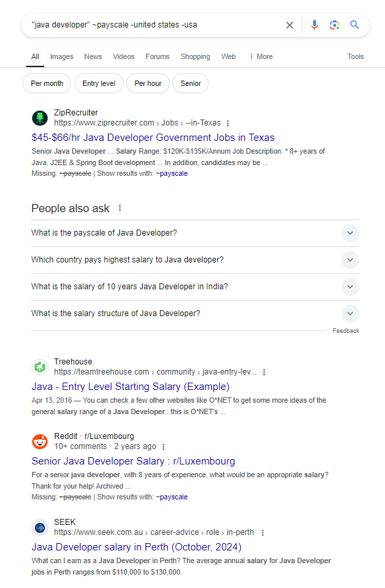This screenshot has width=385, height=588.
Task: Open the three-dot menu beside Treehouse result
Action: pos(264,372)
